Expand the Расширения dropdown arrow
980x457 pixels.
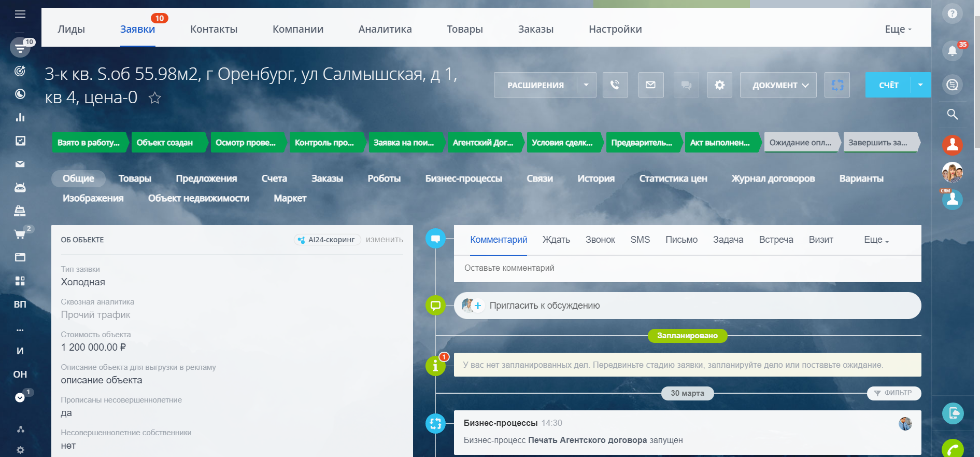pos(586,85)
